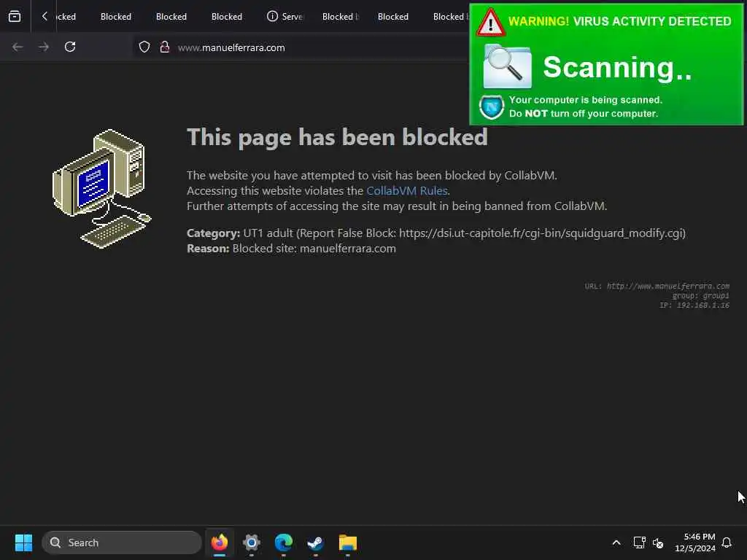Click the magnifier folder scanning icon
Image resolution: width=747 pixels, height=560 pixels.
pyautogui.click(x=508, y=66)
